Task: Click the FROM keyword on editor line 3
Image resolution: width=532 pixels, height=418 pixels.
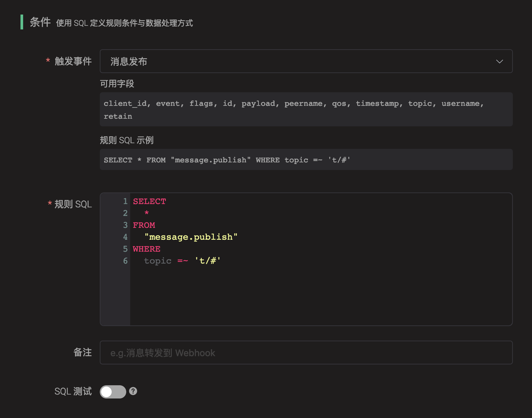Action: coord(144,225)
